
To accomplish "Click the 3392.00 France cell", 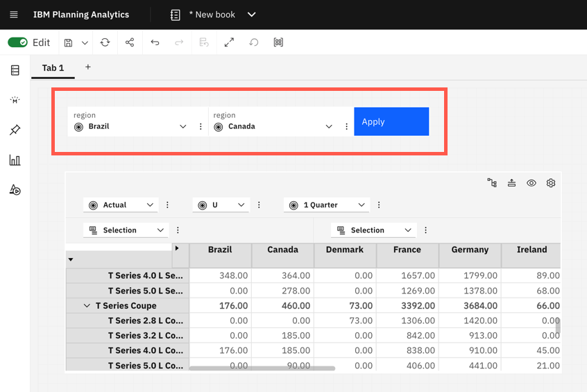I will coord(408,306).
